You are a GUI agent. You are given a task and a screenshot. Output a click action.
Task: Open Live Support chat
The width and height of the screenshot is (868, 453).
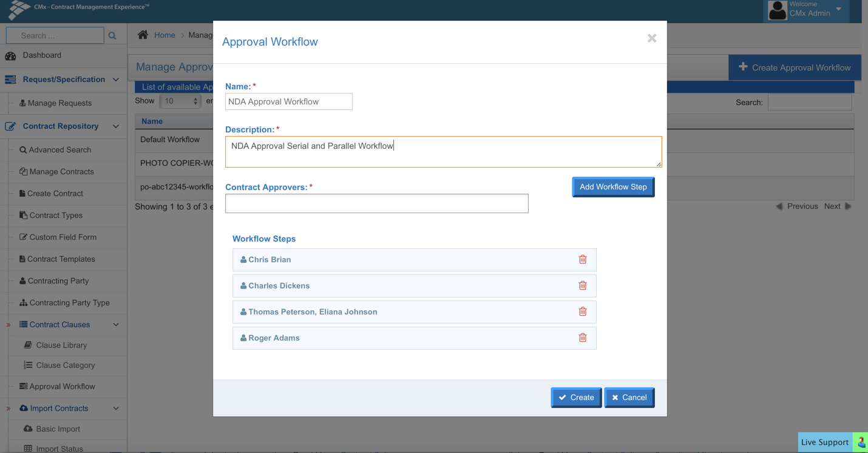[824, 442]
